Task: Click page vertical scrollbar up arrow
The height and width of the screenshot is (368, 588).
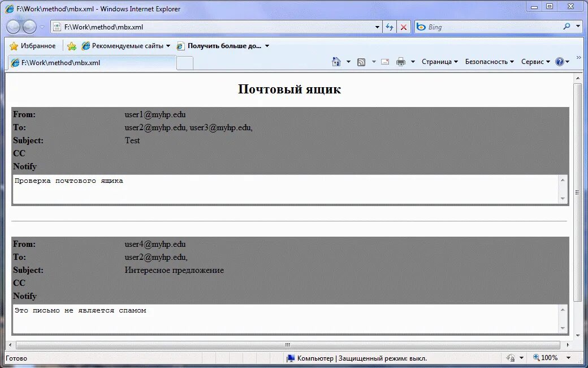Action: tap(577, 78)
